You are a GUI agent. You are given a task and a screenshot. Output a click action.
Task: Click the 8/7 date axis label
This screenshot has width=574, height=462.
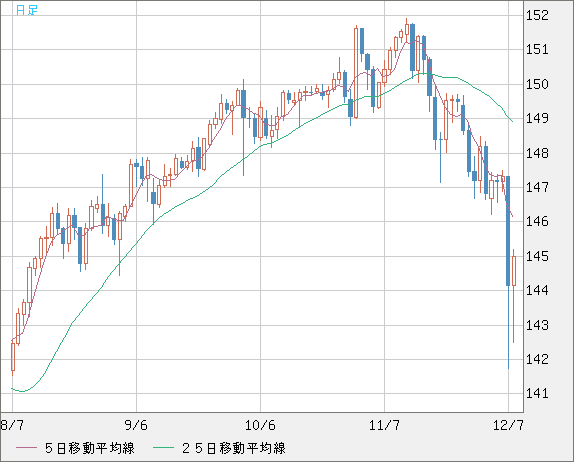click(x=12, y=425)
